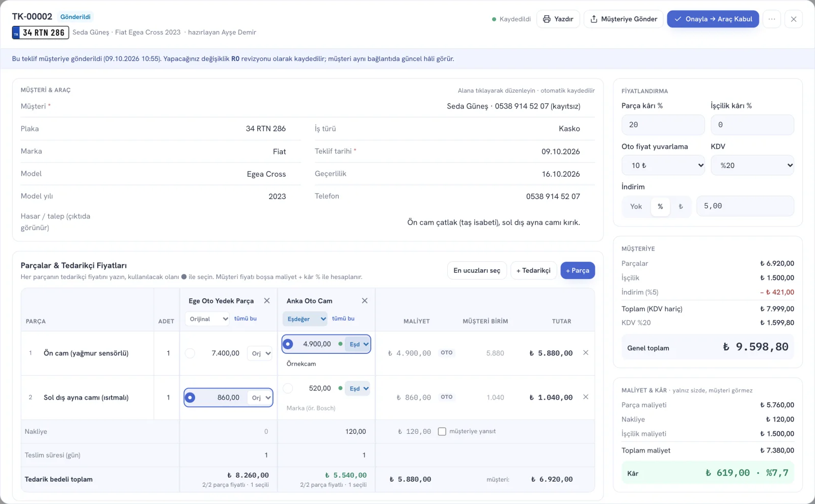Open Eşd dropdown beside 520,00
Image resolution: width=815 pixels, height=504 pixels.
tap(358, 388)
